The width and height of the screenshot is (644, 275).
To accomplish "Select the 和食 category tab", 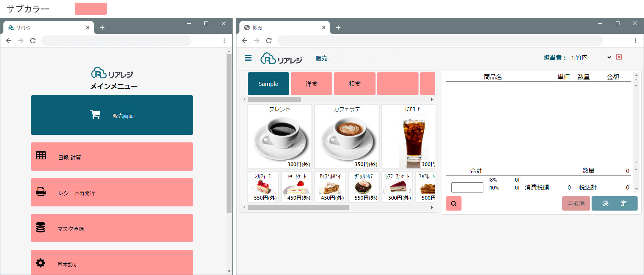I will tap(354, 84).
